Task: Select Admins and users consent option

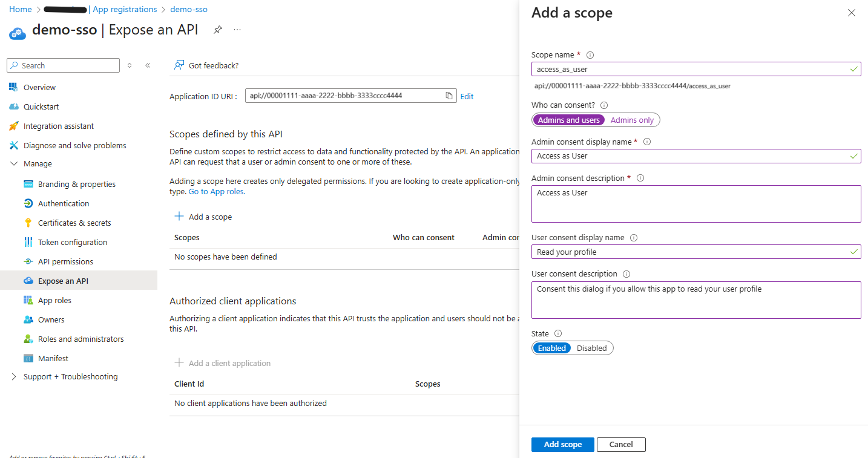Action: [x=568, y=120]
